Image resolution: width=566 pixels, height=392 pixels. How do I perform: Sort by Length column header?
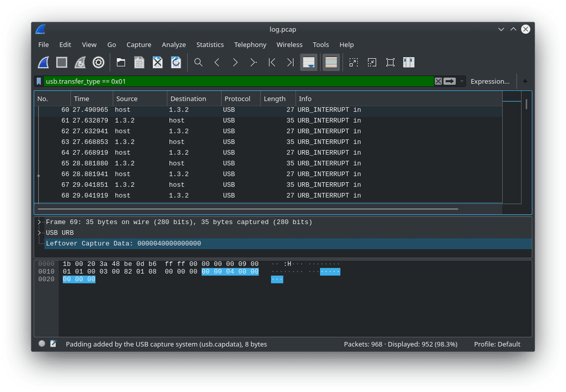278,98
